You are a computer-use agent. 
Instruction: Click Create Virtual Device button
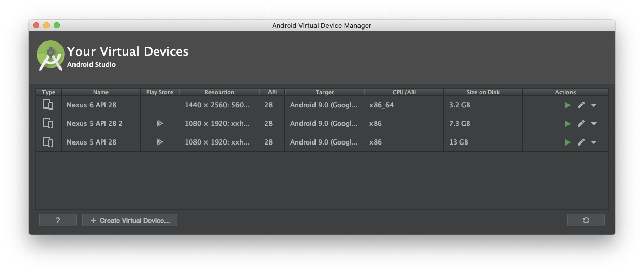(x=130, y=220)
